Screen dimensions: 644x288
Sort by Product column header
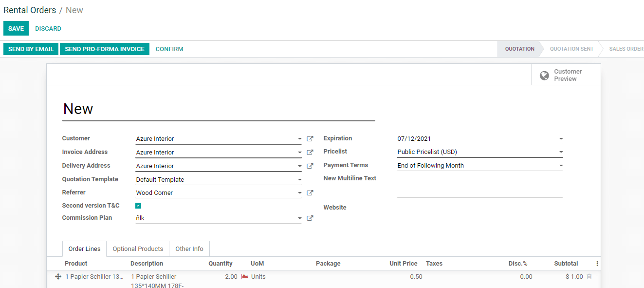76,264
